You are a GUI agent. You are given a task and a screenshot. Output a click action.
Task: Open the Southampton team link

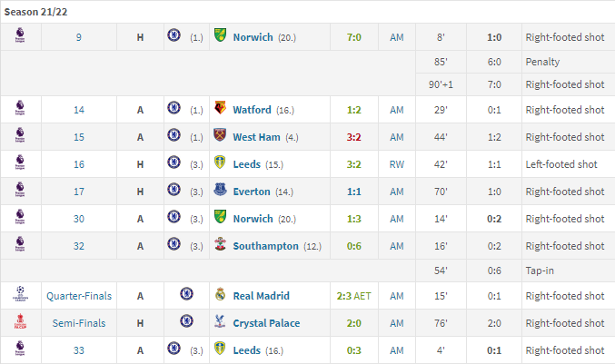point(265,246)
